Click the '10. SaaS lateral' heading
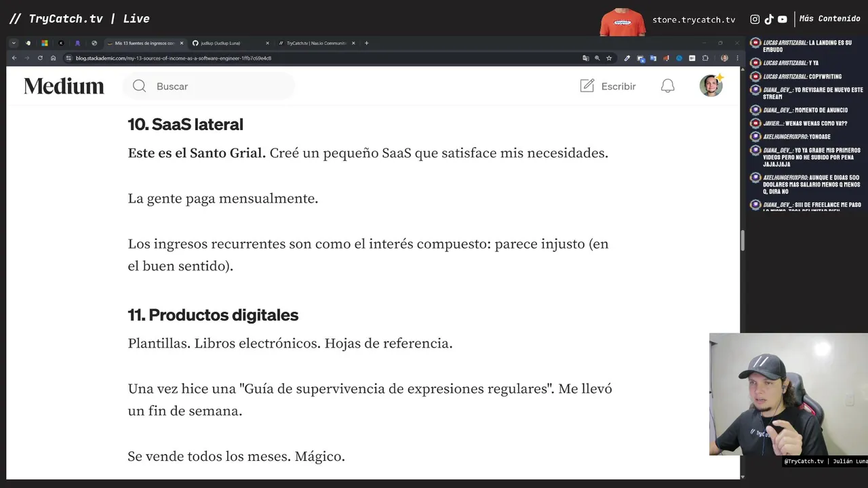Viewport: 868px width, 488px height. [x=185, y=124]
